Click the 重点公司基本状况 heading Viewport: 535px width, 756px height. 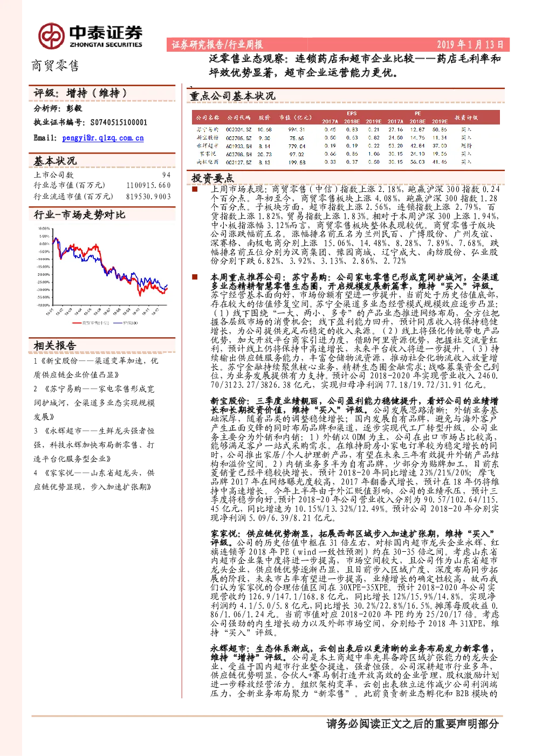[232, 96]
